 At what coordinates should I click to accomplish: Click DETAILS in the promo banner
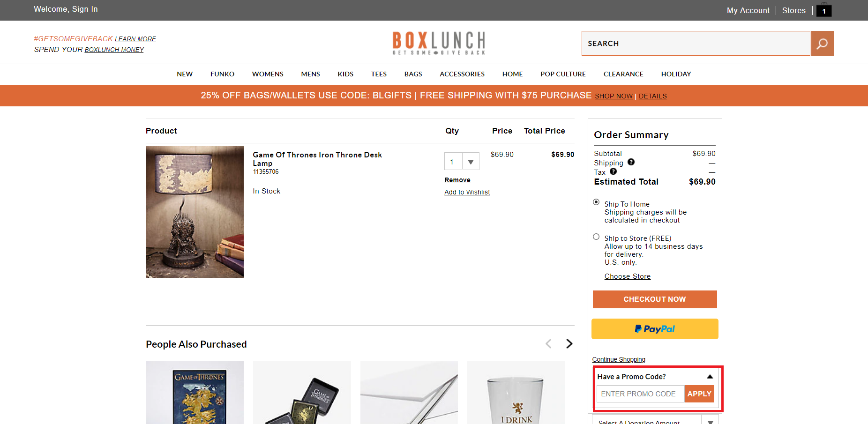[653, 96]
